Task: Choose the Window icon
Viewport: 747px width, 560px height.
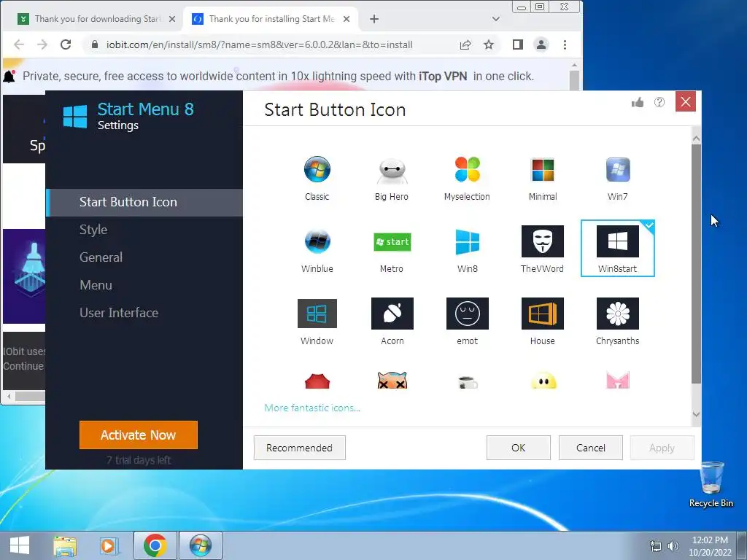Action: 317,321
